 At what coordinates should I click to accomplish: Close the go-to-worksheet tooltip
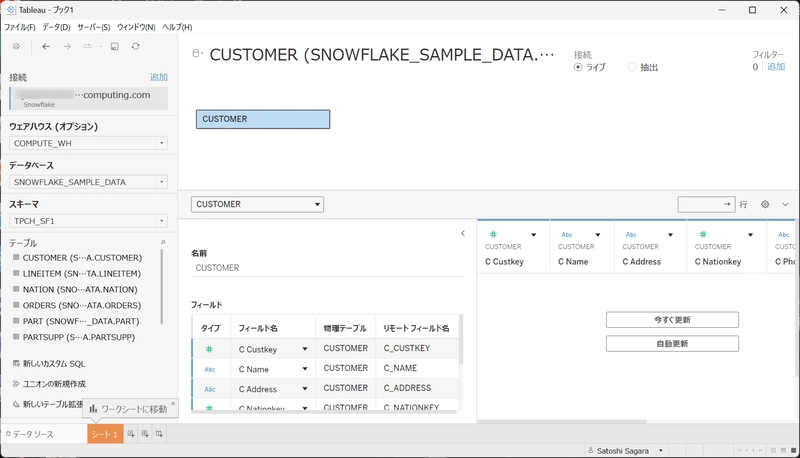coord(173,403)
